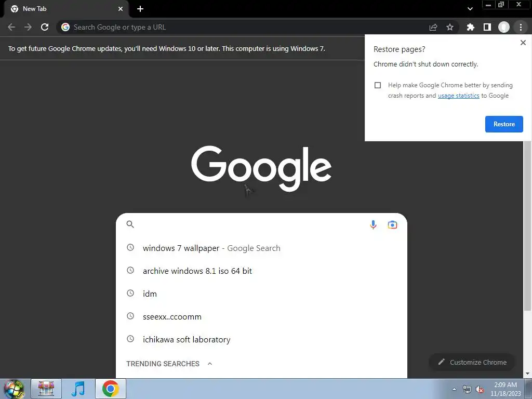Image resolution: width=532 pixels, height=399 pixels.
Task: Click the Customize Chrome button
Action: point(472,362)
